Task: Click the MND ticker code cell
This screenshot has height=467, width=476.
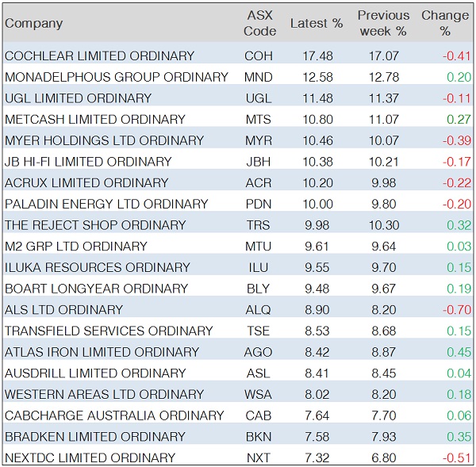Action: click(x=259, y=77)
